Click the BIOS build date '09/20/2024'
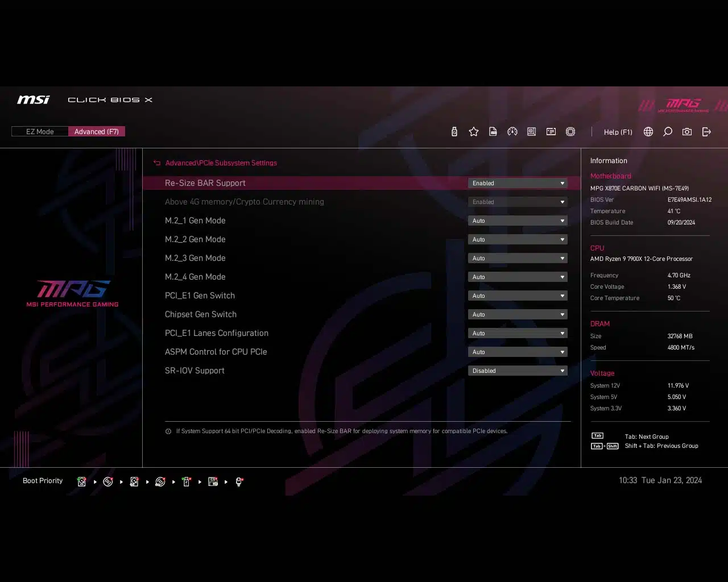Image resolution: width=728 pixels, height=582 pixels. (x=681, y=222)
